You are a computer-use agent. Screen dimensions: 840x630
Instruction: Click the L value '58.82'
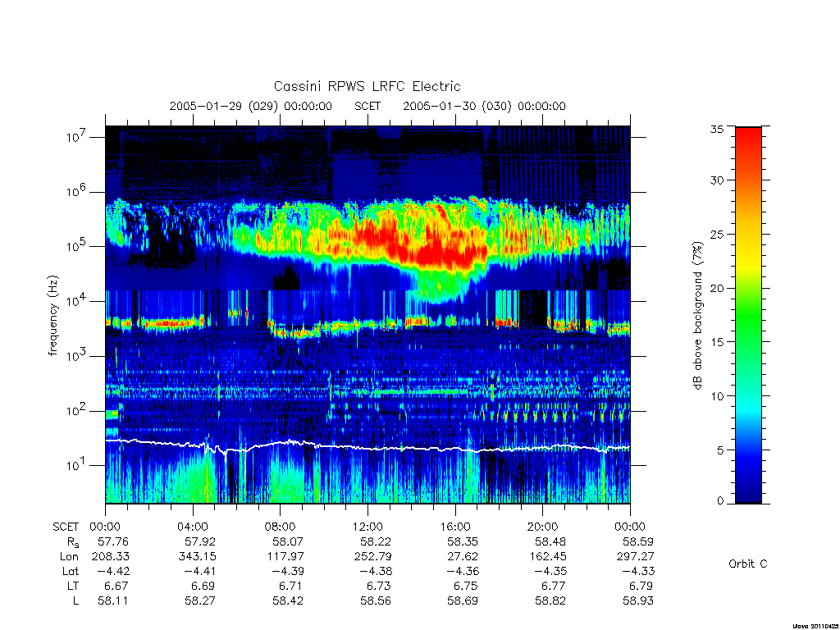click(550, 601)
